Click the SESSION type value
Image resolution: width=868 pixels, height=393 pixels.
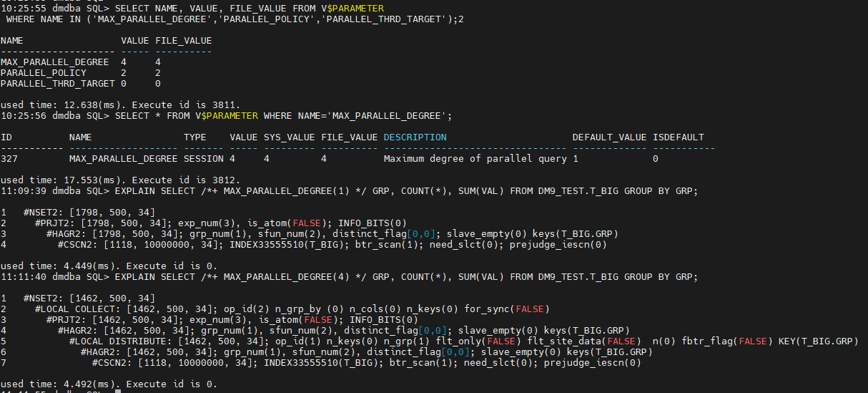coord(204,158)
